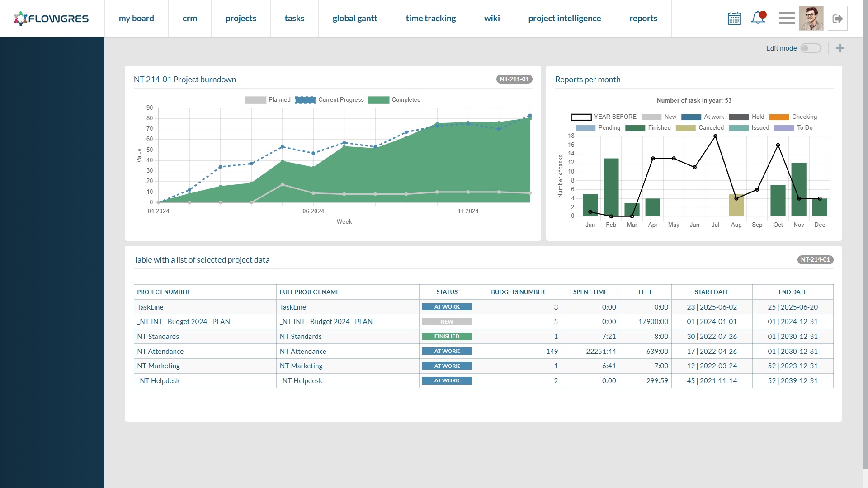Add widget with the plus icon
868x488 pixels.
coord(840,48)
